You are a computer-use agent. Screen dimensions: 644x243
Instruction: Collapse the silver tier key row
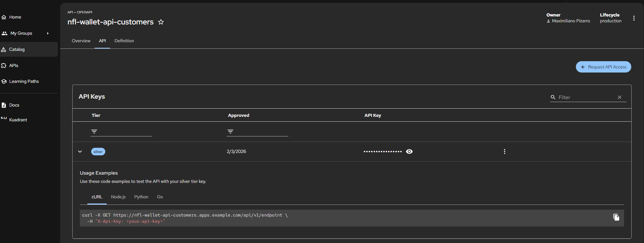[80, 152]
